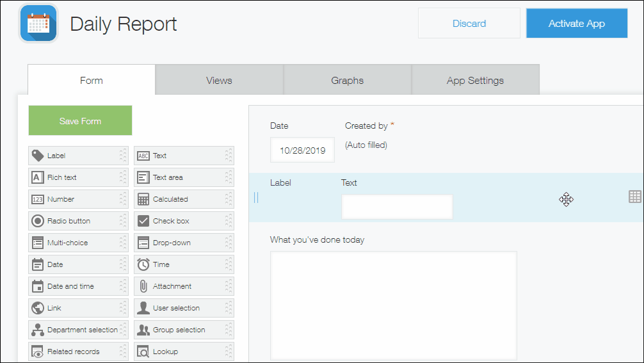Click the Activate App button

click(x=576, y=24)
